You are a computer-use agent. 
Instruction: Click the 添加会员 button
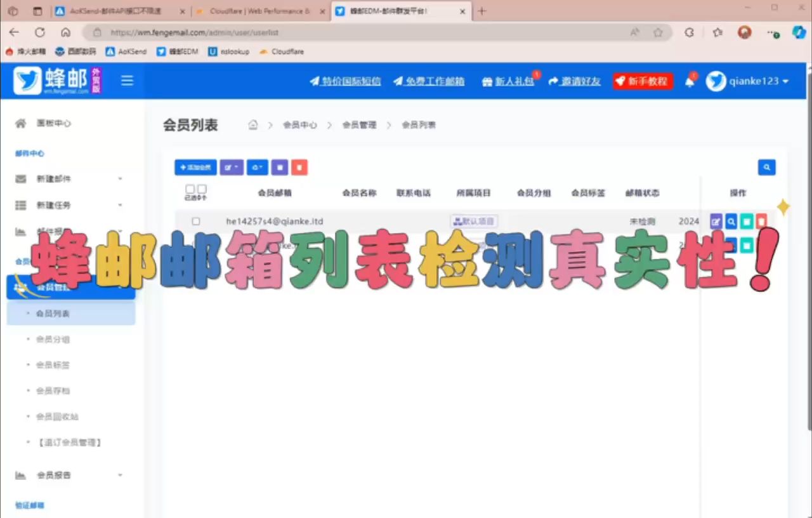pos(195,168)
